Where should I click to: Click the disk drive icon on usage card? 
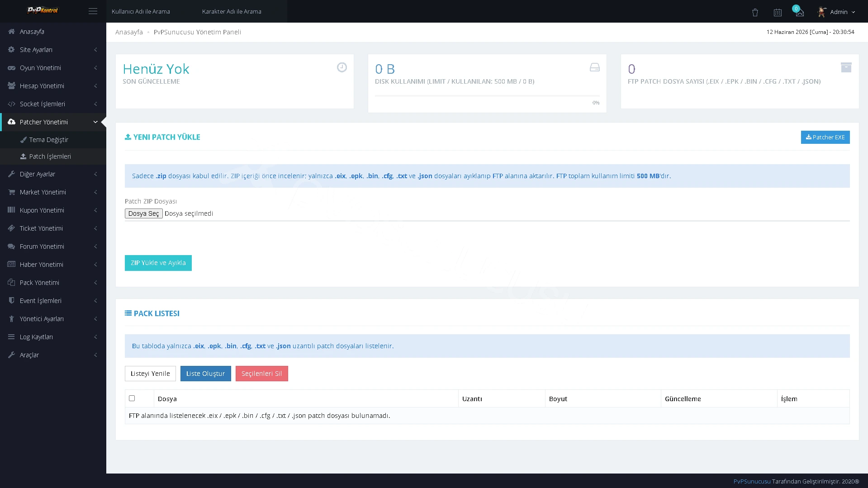tap(595, 67)
